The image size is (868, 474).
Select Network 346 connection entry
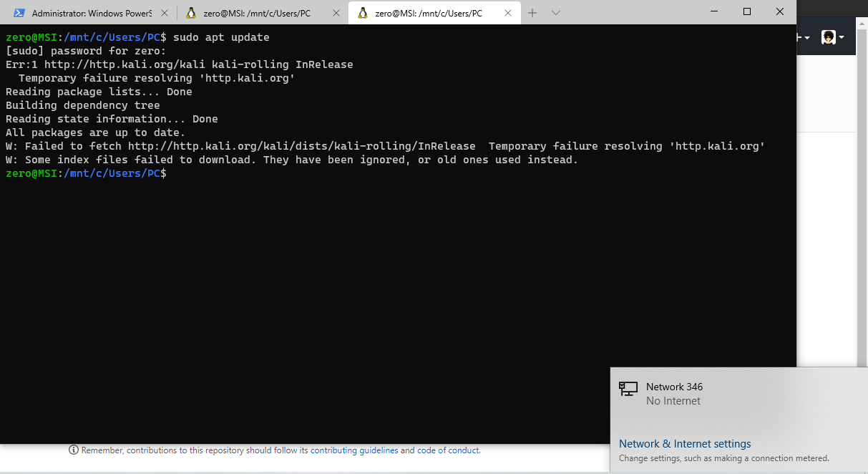tap(739, 394)
